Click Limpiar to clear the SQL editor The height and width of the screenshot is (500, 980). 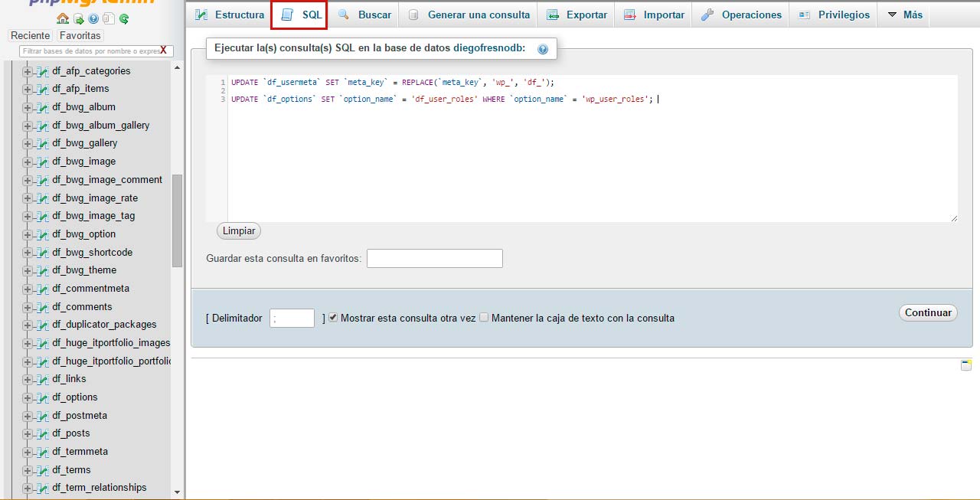point(238,230)
